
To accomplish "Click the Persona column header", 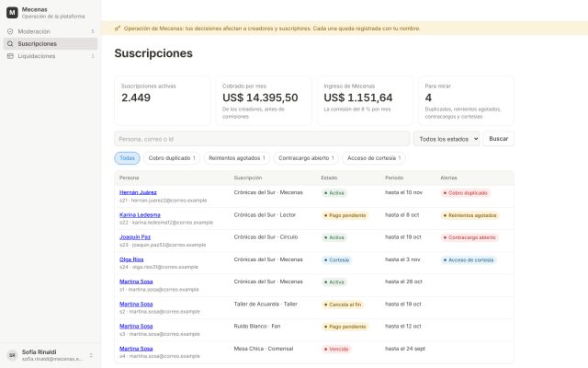I will coord(129,178).
